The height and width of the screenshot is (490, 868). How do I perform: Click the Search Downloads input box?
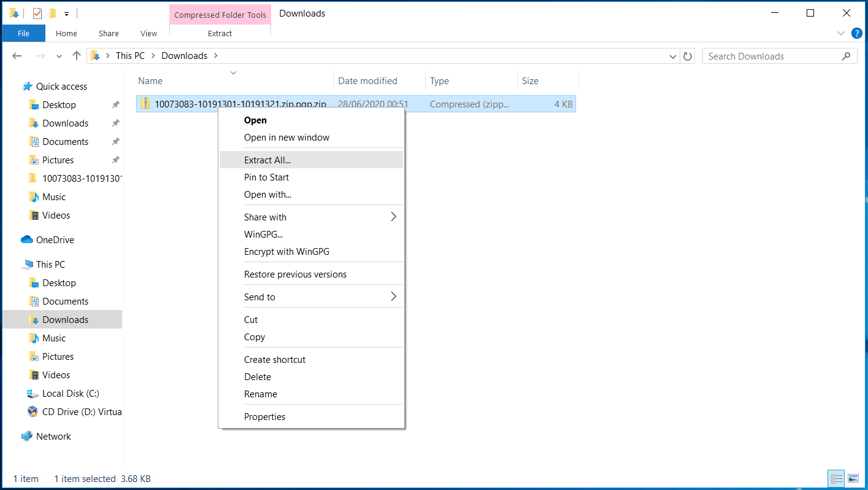pyautogui.click(x=772, y=56)
